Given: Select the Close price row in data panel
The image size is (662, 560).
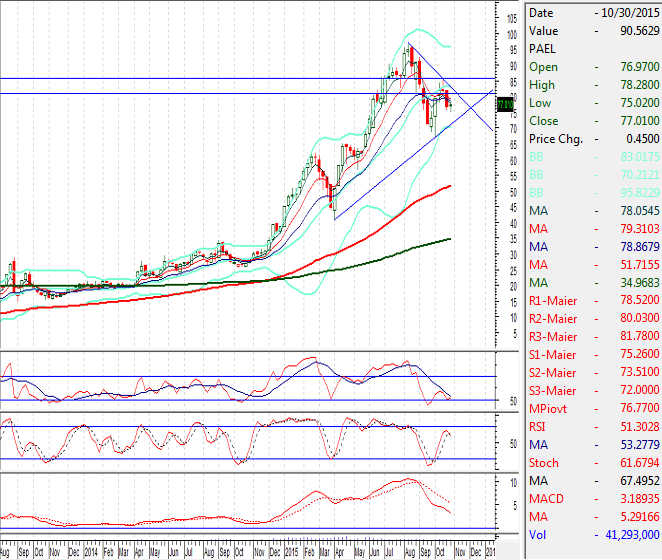Looking at the screenshot, I should pyautogui.click(x=592, y=120).
